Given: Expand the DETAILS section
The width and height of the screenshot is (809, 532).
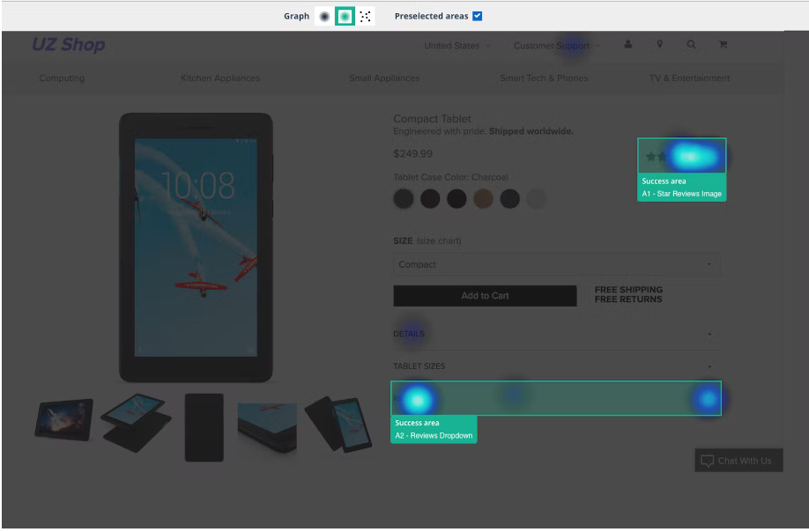Looking at the screenshot, I should (x=557, y=334).
